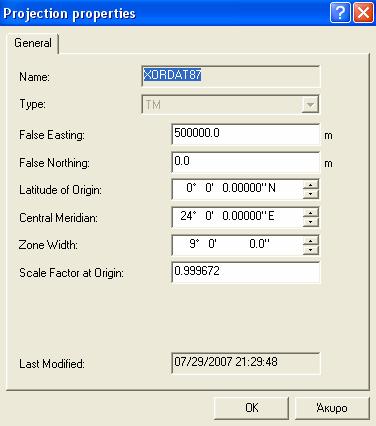Click the 'False Northing:' label
Image resolution: width=376 pixels, height=426 pixels.
click(x=54, y=163)
